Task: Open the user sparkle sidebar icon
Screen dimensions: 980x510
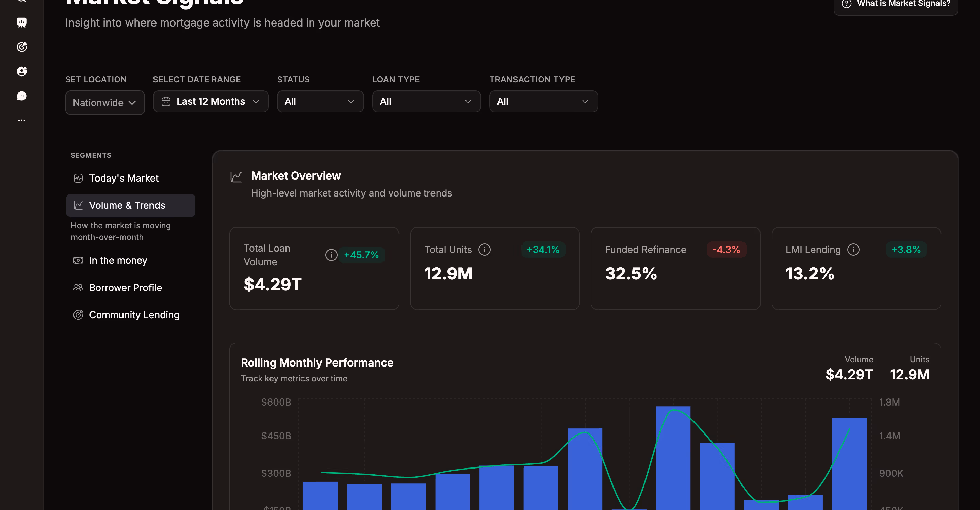Action: point(22,71)
